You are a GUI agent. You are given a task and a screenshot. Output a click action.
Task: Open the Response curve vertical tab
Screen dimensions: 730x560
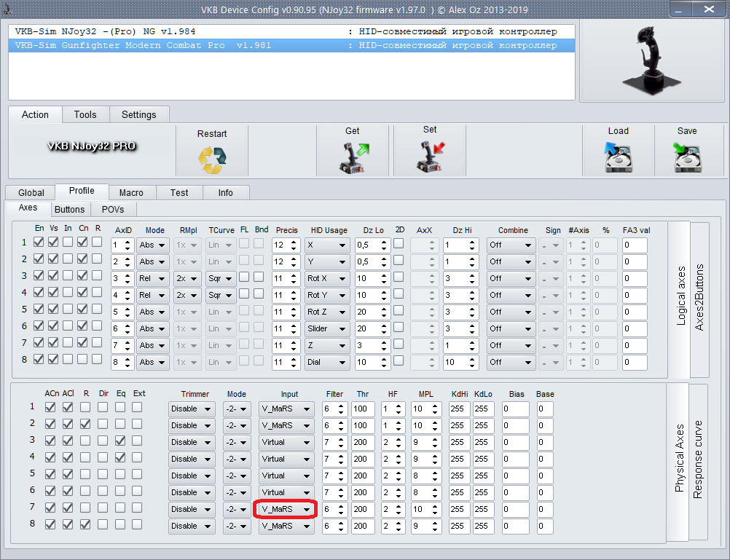(x=698, y=459)
